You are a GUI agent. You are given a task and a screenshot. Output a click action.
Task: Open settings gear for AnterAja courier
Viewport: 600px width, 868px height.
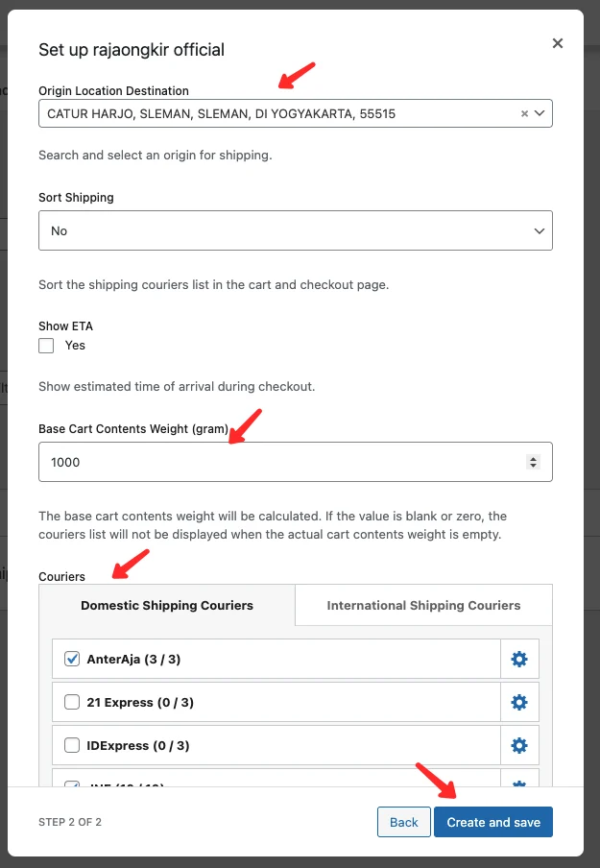pos(519,659)
